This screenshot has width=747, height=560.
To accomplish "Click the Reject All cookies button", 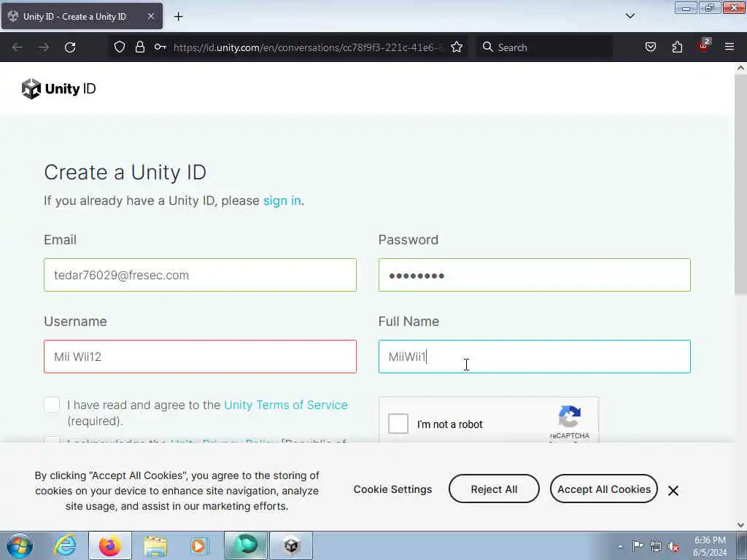I will (x=494, y=489).
